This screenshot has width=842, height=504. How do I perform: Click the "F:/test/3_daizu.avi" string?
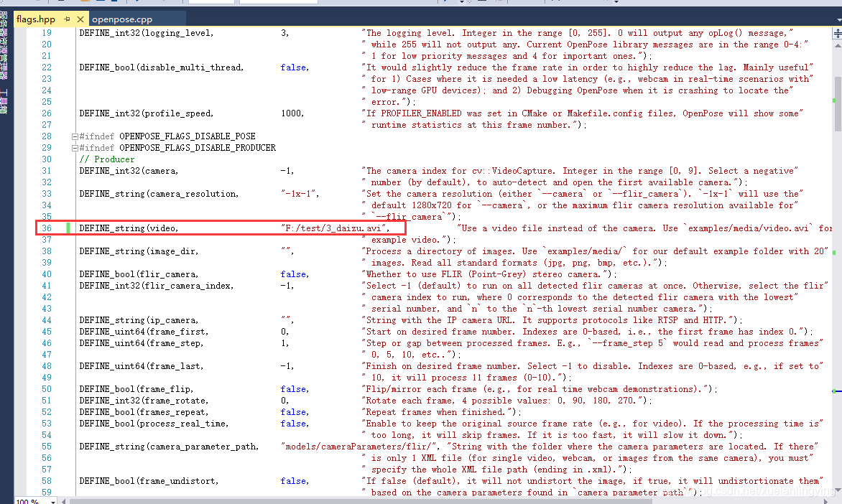click(335, 228)
